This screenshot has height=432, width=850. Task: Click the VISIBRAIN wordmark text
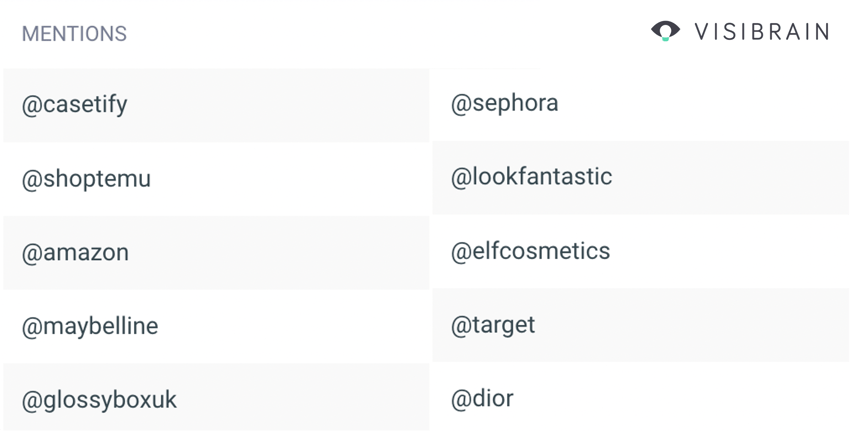[762, 32]
